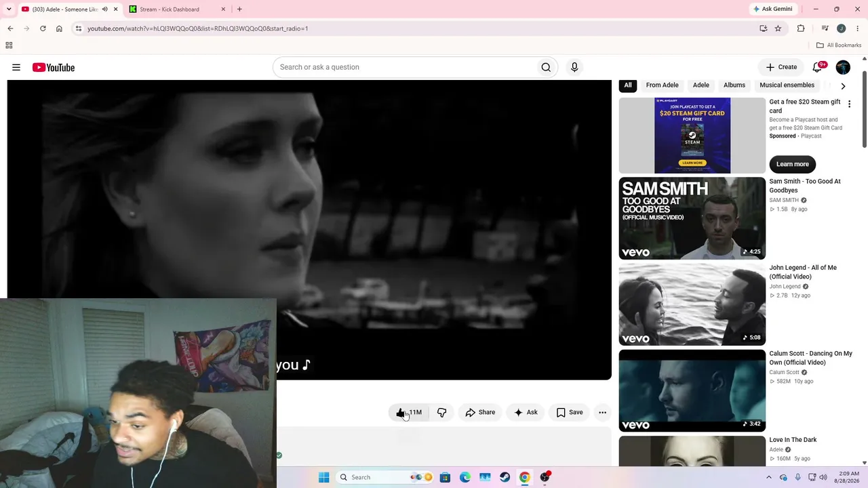Viewport: 868px width, 488px height.
Task: Open the All Bookmarks folder
Action: 839,45
